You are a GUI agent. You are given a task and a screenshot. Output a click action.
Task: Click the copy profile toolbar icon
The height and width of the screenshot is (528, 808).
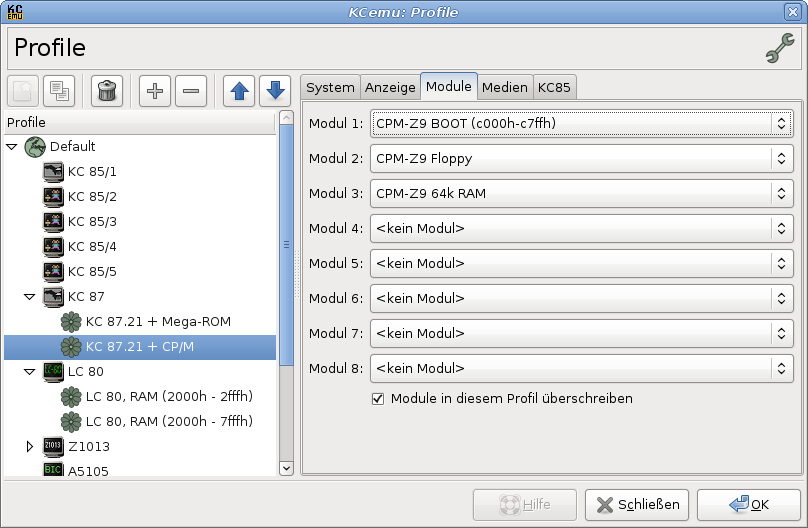59,91
